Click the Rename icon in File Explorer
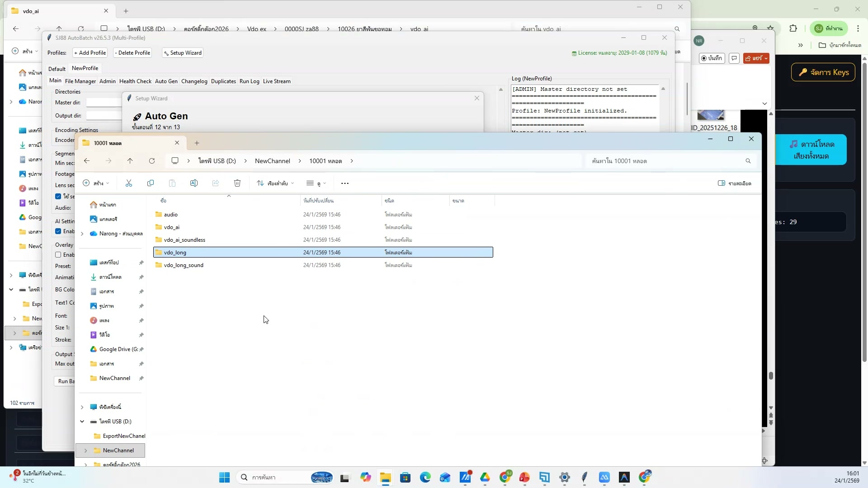868x488 pixels. click(x=194, y=183)
